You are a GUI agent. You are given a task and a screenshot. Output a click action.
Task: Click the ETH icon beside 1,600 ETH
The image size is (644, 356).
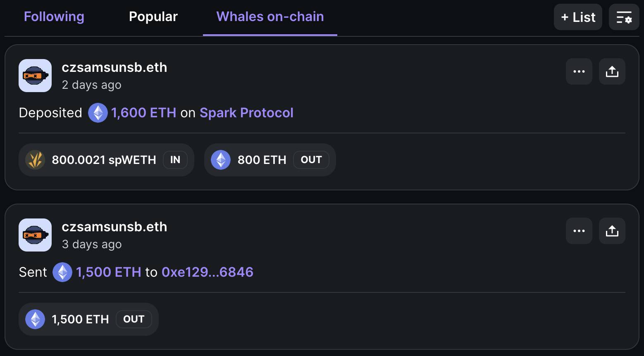pyautogui.click(x=98, y=113)
